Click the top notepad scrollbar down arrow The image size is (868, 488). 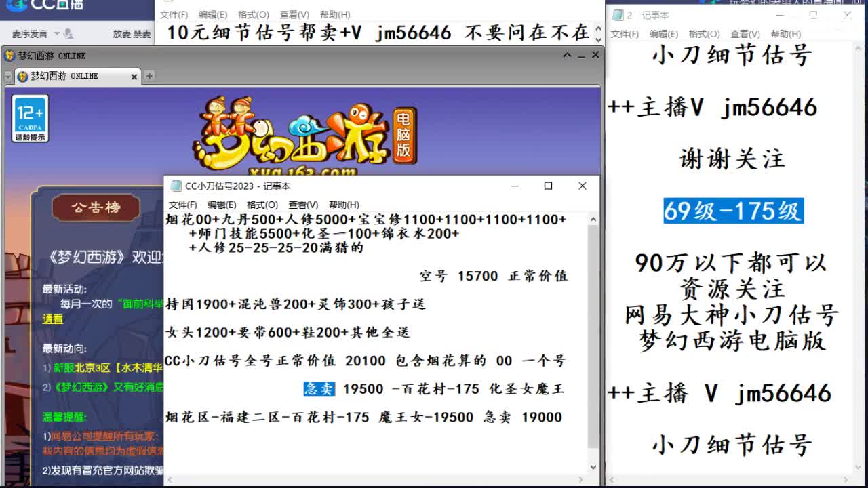point(598,39)
